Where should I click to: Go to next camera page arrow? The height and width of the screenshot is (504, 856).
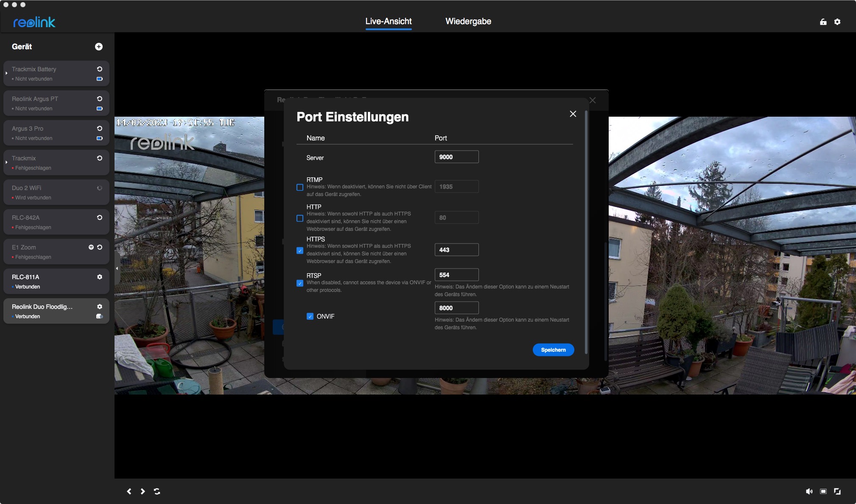tap(143, 491)
